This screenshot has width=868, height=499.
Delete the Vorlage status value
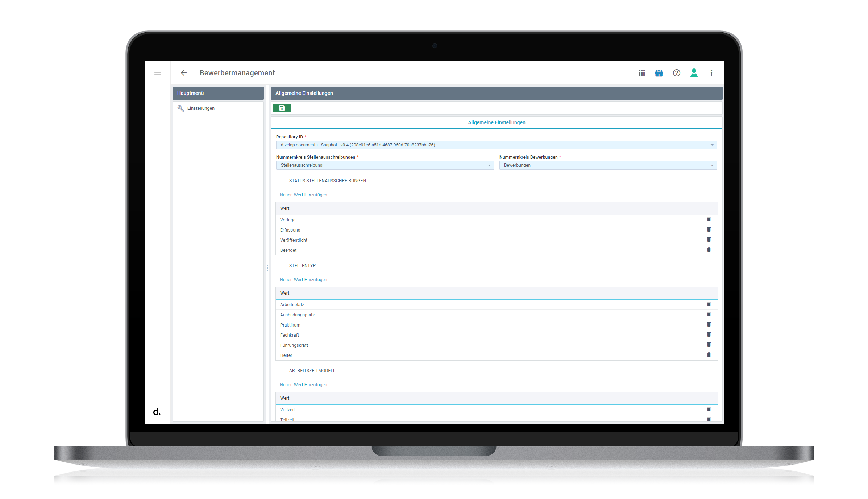tap(709, 219)
